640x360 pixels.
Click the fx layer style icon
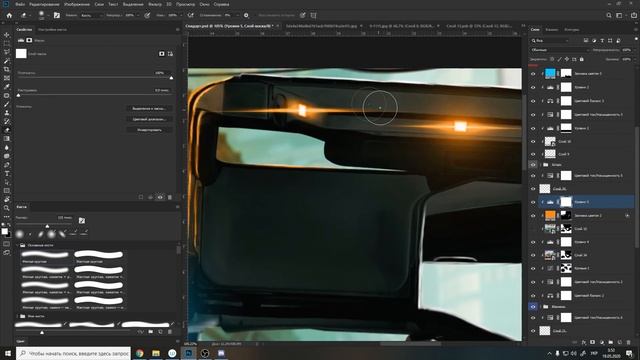584,342
